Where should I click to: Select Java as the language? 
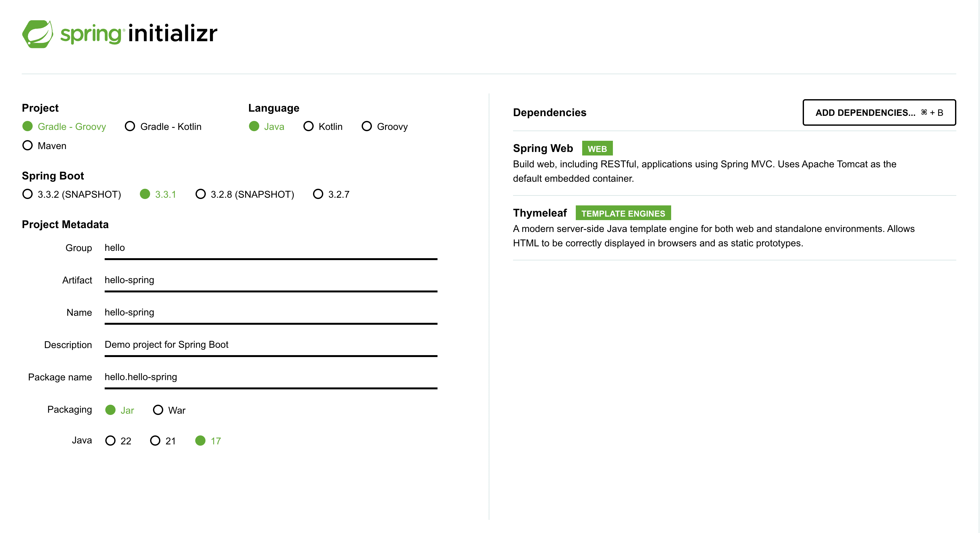266,126
